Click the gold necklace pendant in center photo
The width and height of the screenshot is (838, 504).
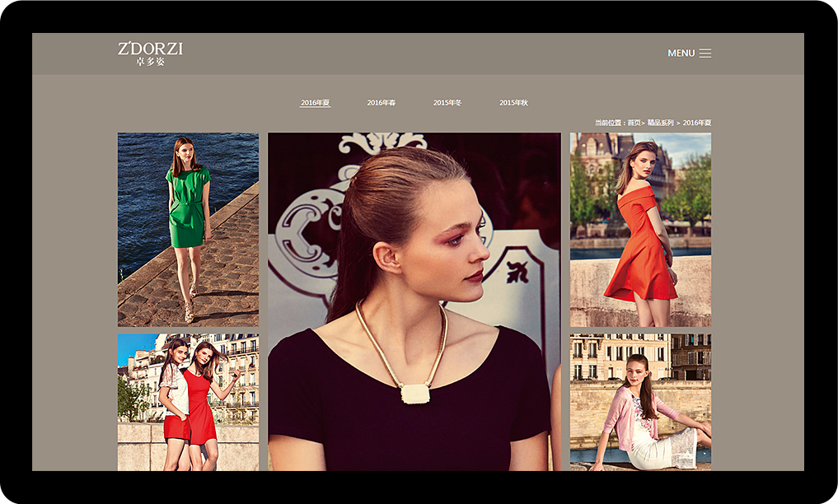[415, 394]
